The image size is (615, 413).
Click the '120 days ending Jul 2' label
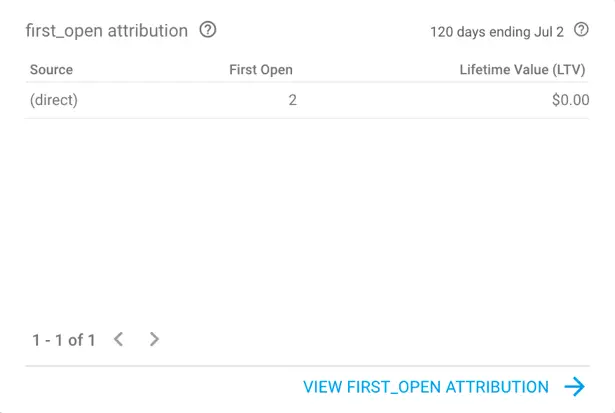pos(497,31)
